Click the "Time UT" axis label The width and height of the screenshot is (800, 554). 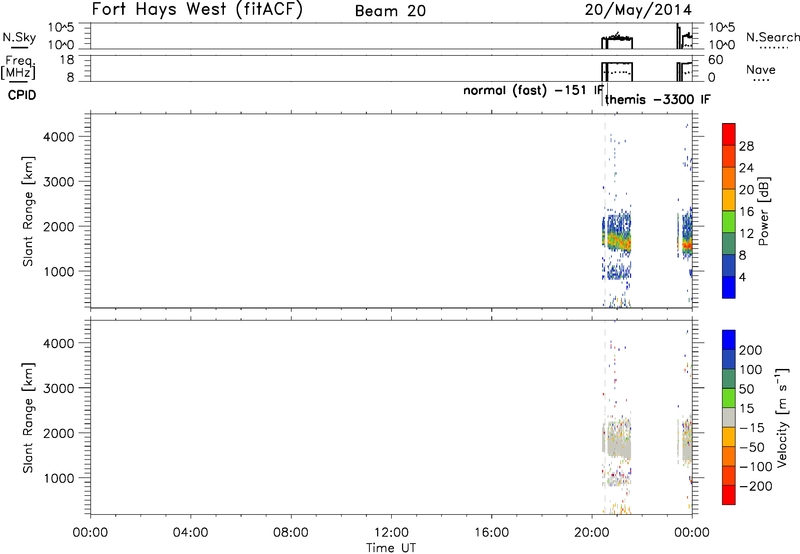[x=391, y=548]
